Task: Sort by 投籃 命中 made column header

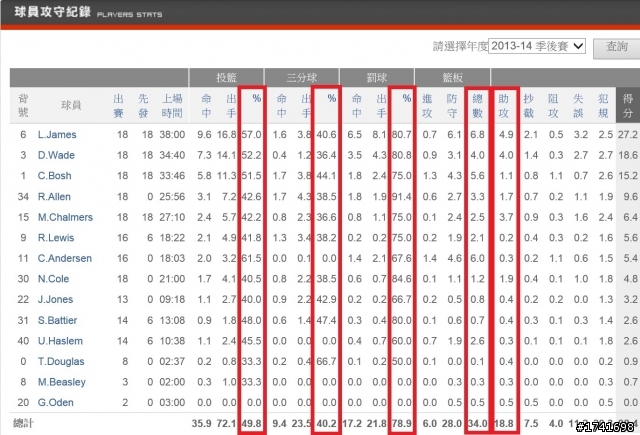Action: point(206,106)
